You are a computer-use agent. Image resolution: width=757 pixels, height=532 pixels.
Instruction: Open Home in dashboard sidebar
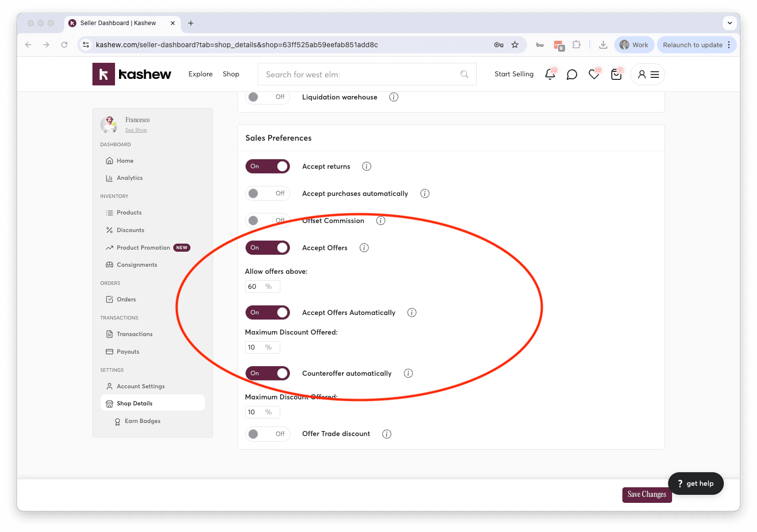(120, 161)
